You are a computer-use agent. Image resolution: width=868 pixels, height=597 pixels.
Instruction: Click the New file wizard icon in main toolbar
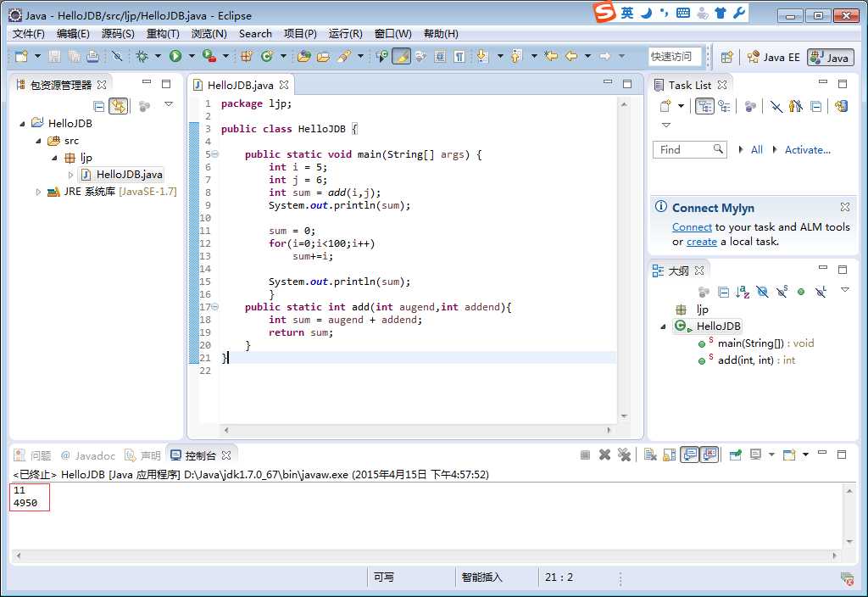click(21, 56)
